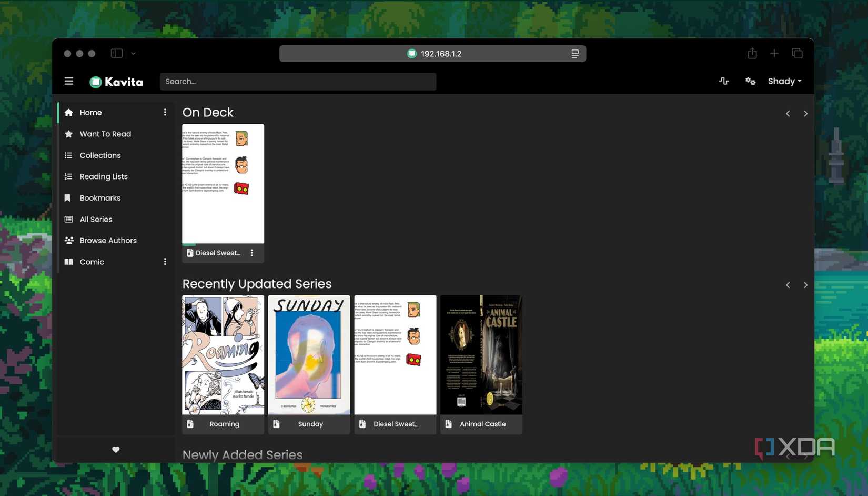Open Newly Added Series heading

(x=243, y=455)
